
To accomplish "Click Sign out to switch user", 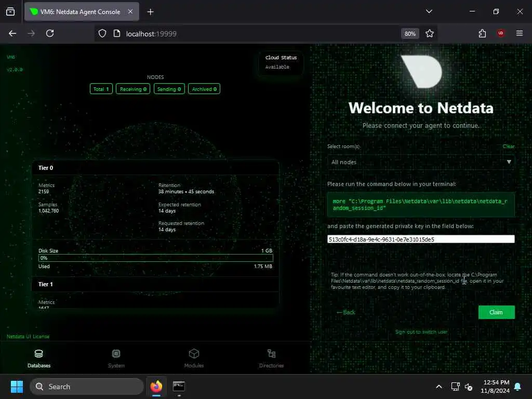I will (421, 332).
